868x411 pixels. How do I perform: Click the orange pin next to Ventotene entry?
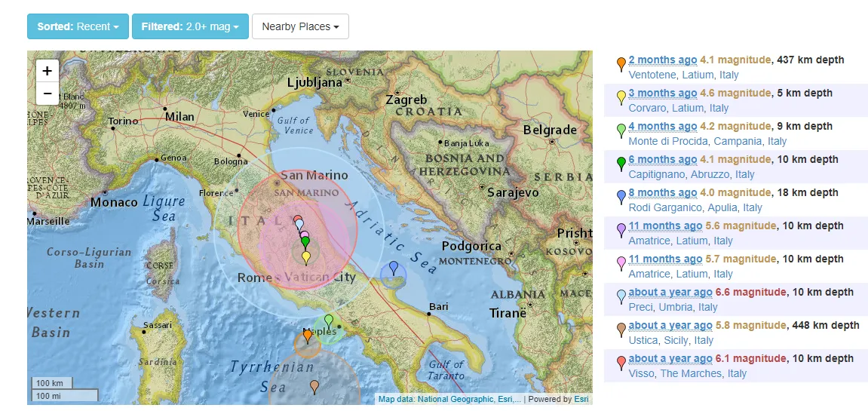point(621,64)
